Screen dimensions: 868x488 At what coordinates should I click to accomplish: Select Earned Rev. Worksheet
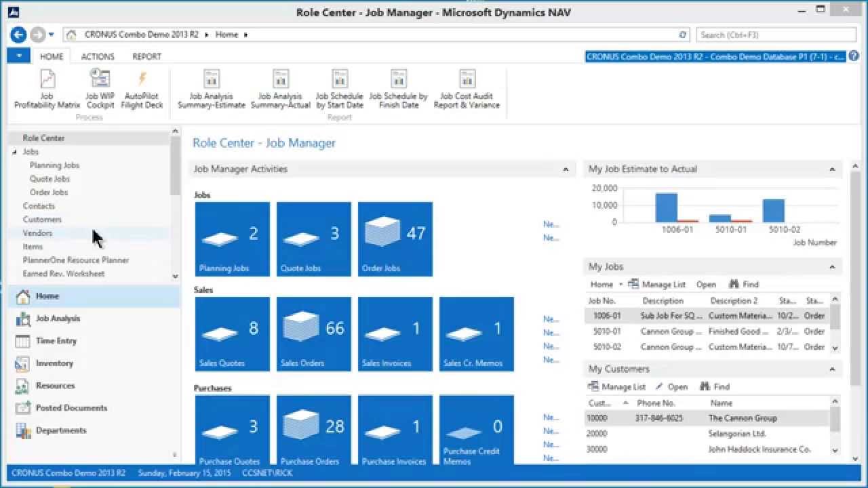(63, 274)
